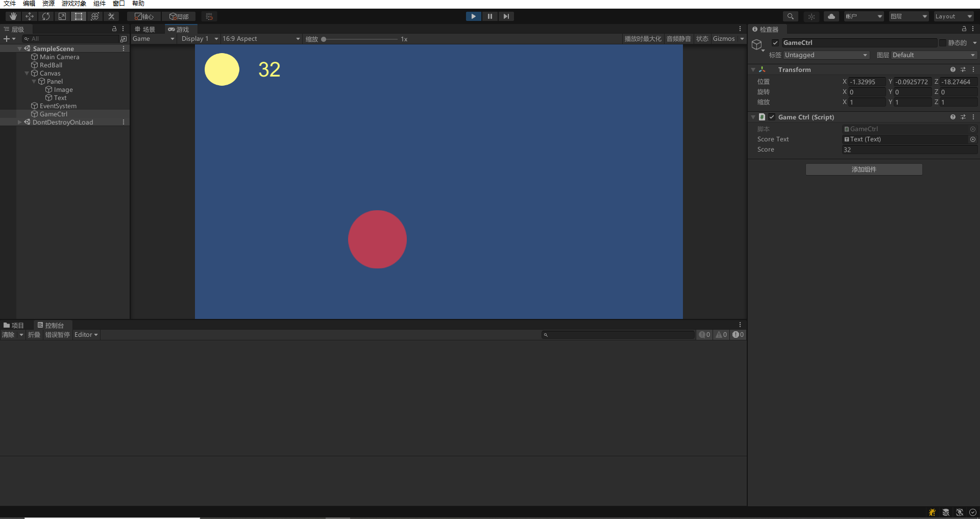Open the Game view mode dropdown
The width and height of the screenshot is (980, 519).
point(154,39)
